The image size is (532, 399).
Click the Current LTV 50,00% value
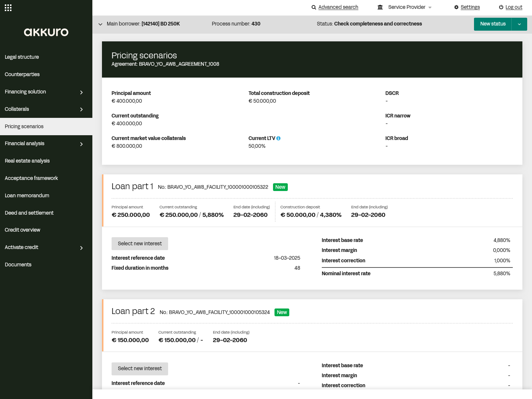coord(257,146)
